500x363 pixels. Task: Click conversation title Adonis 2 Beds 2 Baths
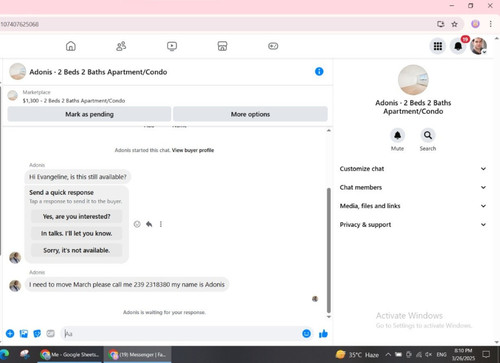(x=98, y=72)
